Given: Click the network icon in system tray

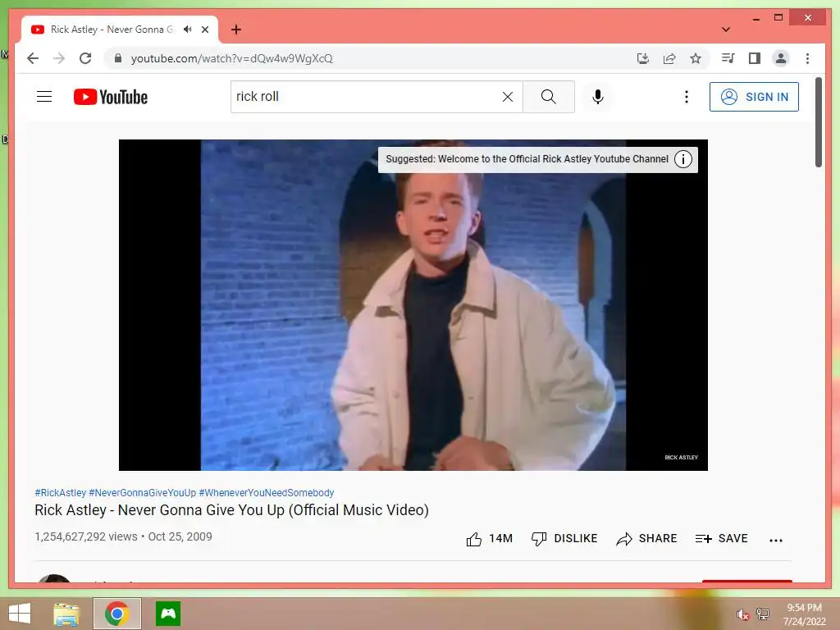Looking at the screenshot, I should pos(763,614).
